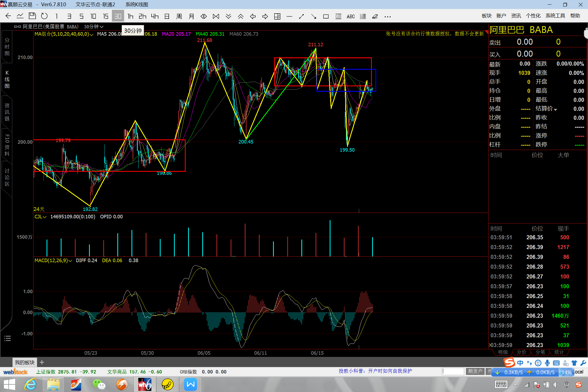This screenshot has width=588, height=392.
Task: Open the K线图 sidebar tab
Action: pyautogui.click(x=7, y=79)
